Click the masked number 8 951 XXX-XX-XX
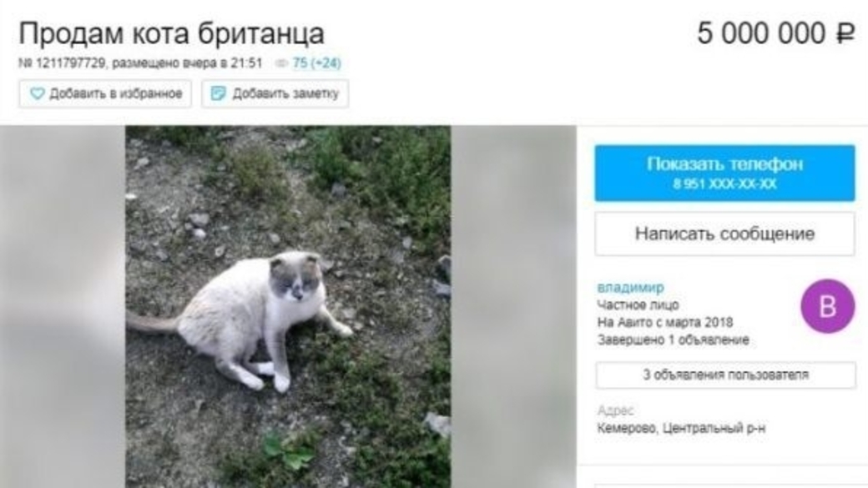The height and width of the screenshot is (488, 868). (x=724, y=184)
